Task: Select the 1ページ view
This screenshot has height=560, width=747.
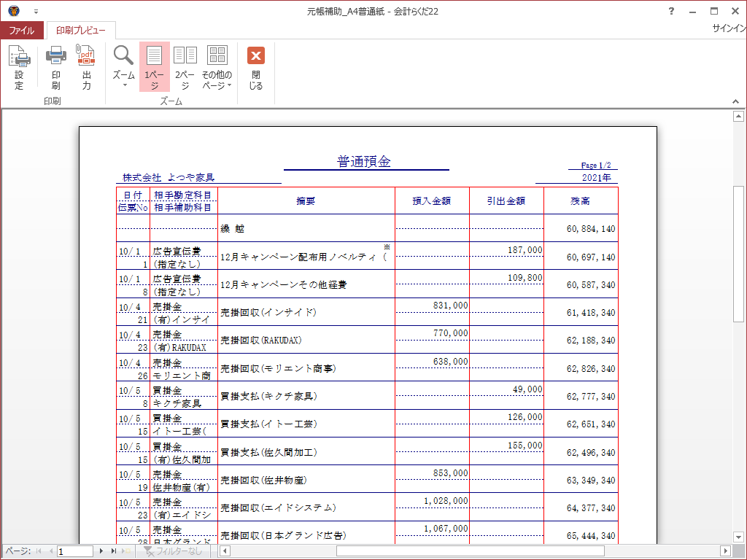Action: coord(155,68)
